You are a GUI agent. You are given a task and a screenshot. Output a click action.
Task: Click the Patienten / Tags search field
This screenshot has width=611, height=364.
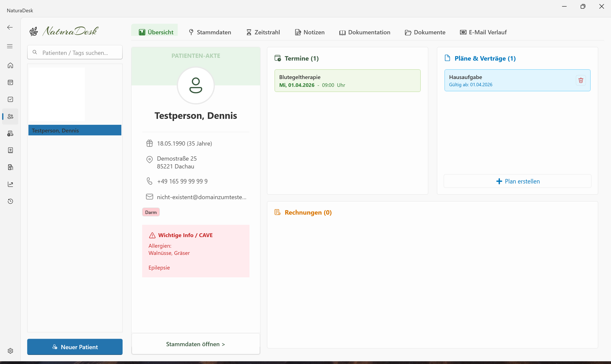coord(75,53)
